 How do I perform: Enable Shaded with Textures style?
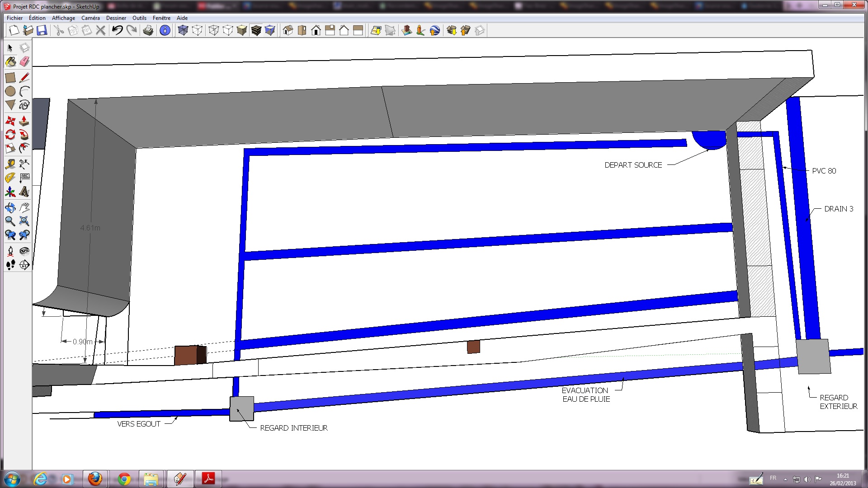tap(256, 30)
